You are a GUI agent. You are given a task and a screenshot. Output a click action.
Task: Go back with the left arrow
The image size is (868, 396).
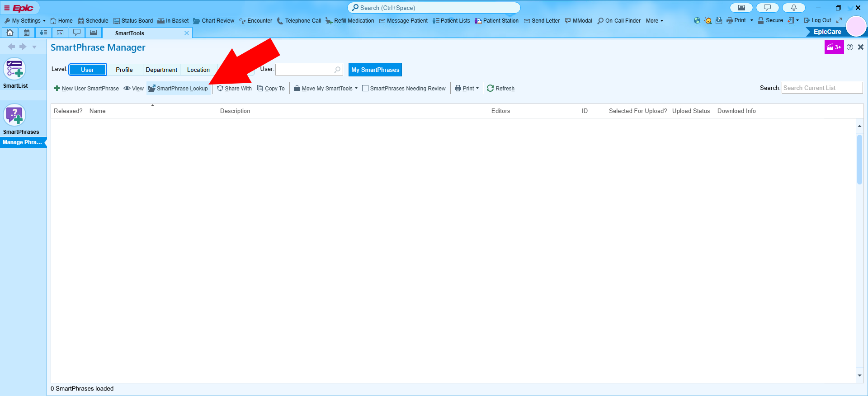(12, 47)
